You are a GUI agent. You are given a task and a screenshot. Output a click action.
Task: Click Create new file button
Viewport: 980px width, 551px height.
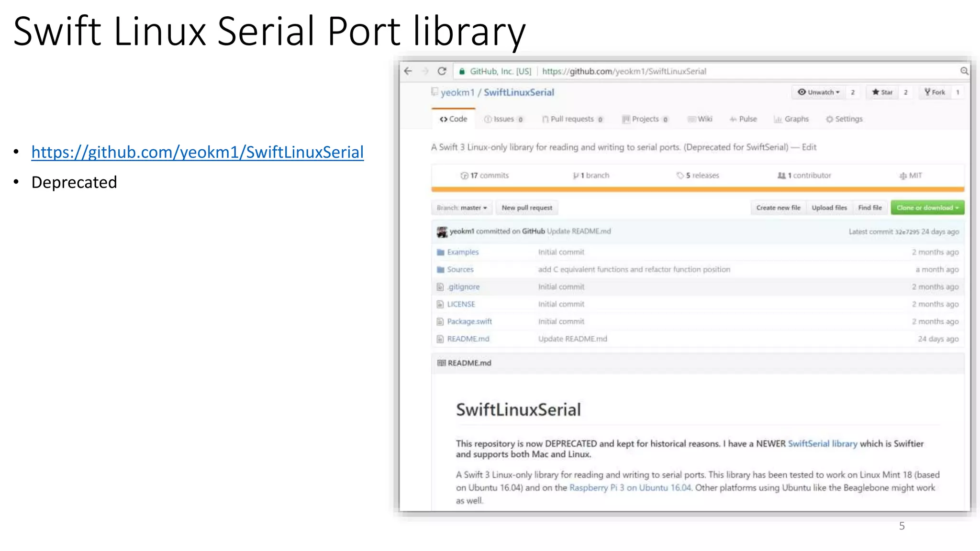(x=778, y=208)
